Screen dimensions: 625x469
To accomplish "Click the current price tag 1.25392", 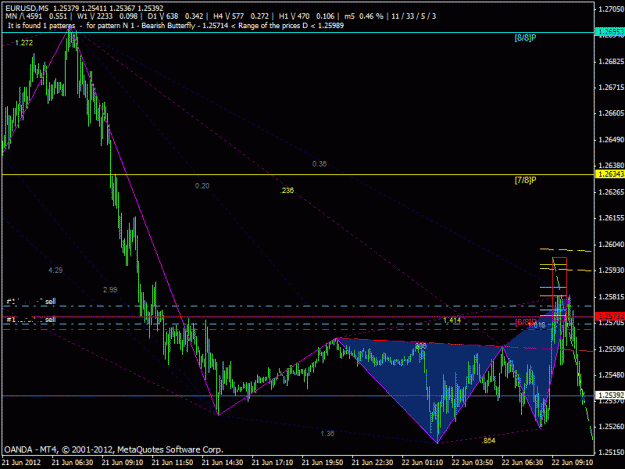I will (x=609, y=395).
